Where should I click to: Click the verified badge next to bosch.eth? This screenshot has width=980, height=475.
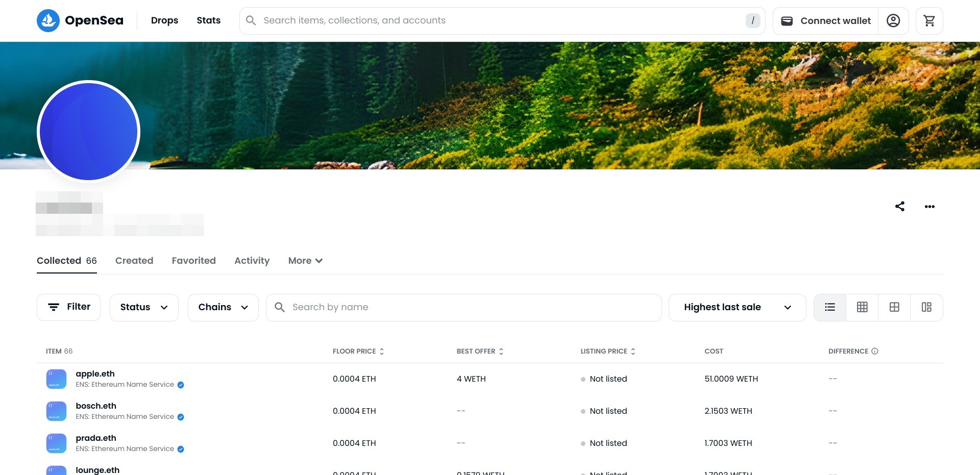(x=181, y=417)
